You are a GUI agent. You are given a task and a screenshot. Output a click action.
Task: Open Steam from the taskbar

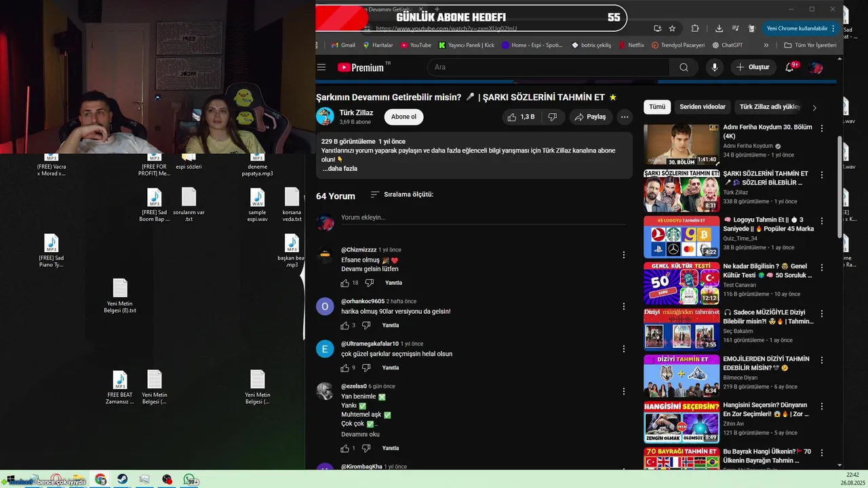(x=123, y=480)
